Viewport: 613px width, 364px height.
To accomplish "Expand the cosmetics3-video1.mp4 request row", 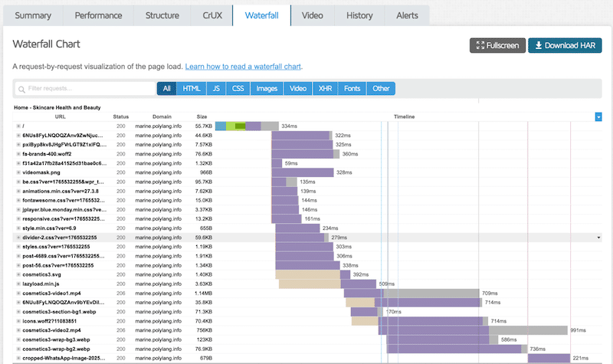I will pos(18,293).
